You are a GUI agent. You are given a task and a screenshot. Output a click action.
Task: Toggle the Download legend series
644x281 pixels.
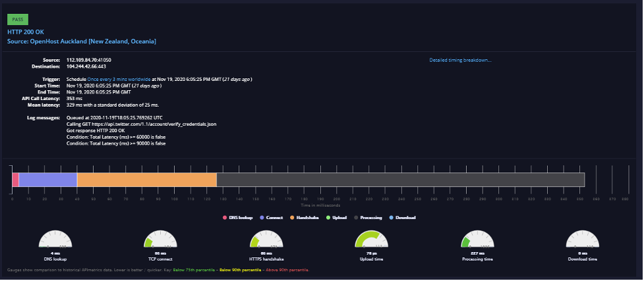point(402,217)
